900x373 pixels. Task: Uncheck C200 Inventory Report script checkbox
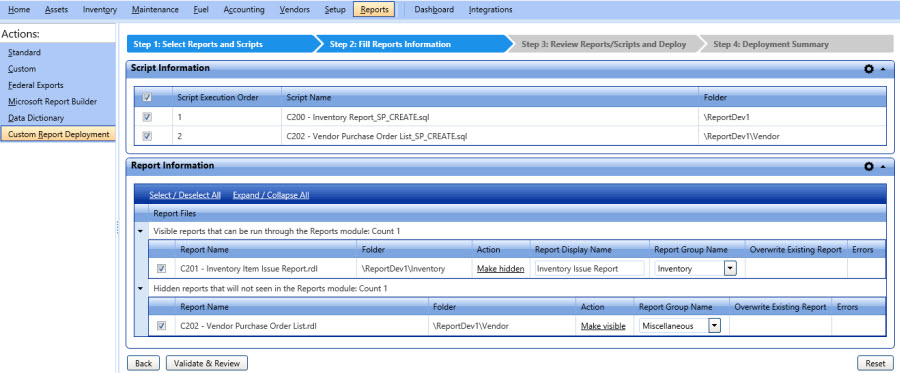(147, 117)
